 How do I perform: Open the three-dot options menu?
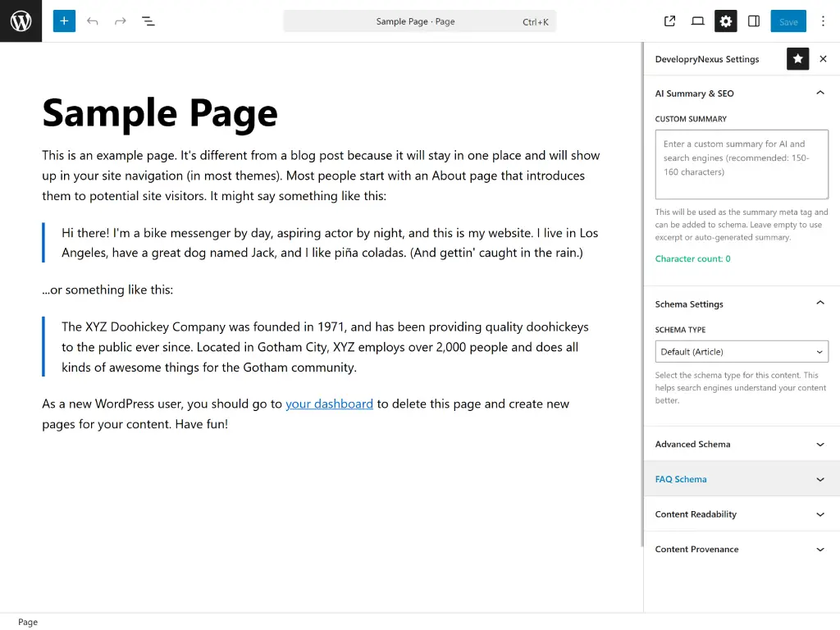coord(824,21)
